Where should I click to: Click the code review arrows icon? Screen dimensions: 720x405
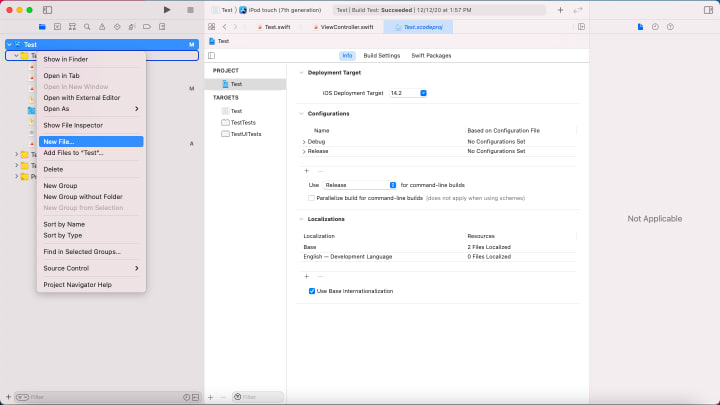(x=578, y=10)
